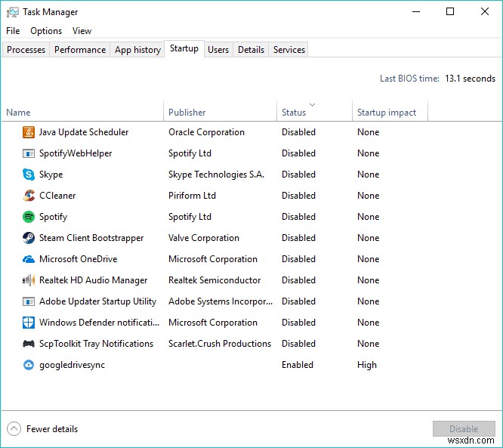Image resolution: width=503 pixels, height=448 pixels.
Task: Select the Windows Defender notification entry name
Action: [99, 323]
